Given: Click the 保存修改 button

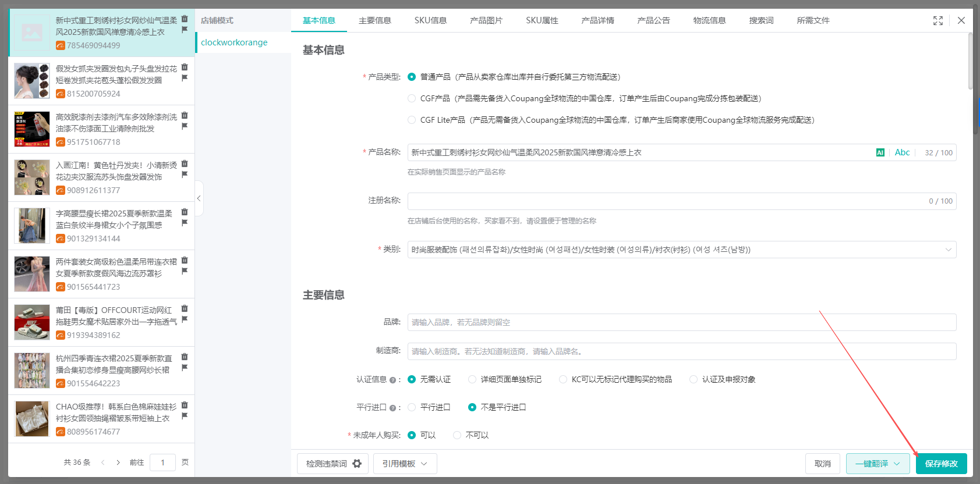Looking at the screenshot, I should [941, 464].
